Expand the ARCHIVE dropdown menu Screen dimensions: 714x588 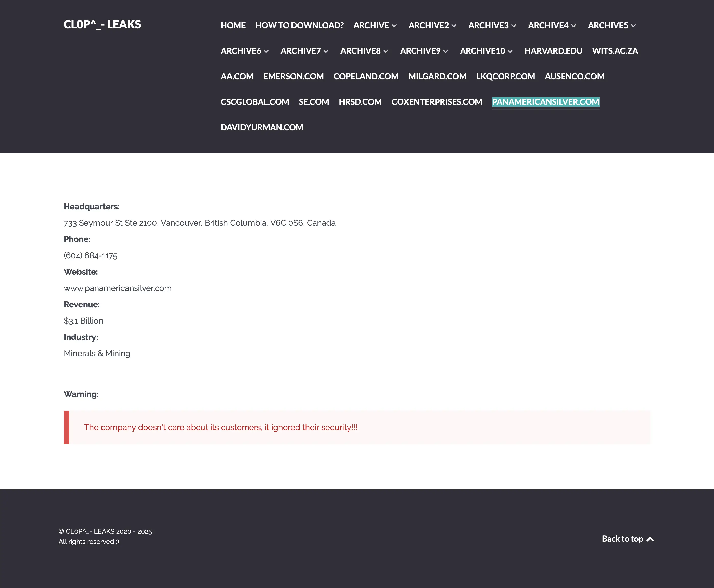(x=394, y=26)
